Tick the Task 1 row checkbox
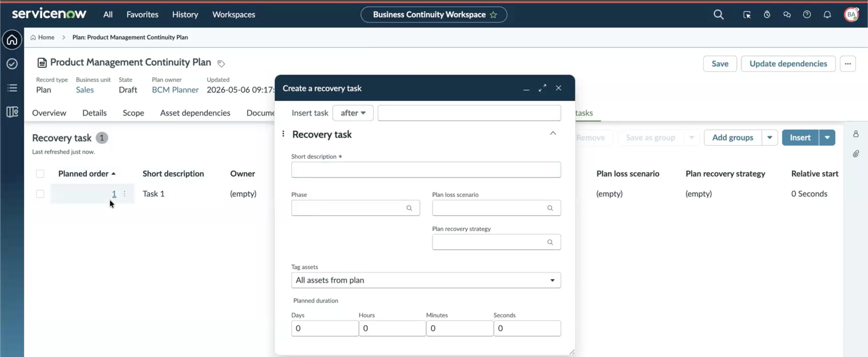 [x=40, y=194]
